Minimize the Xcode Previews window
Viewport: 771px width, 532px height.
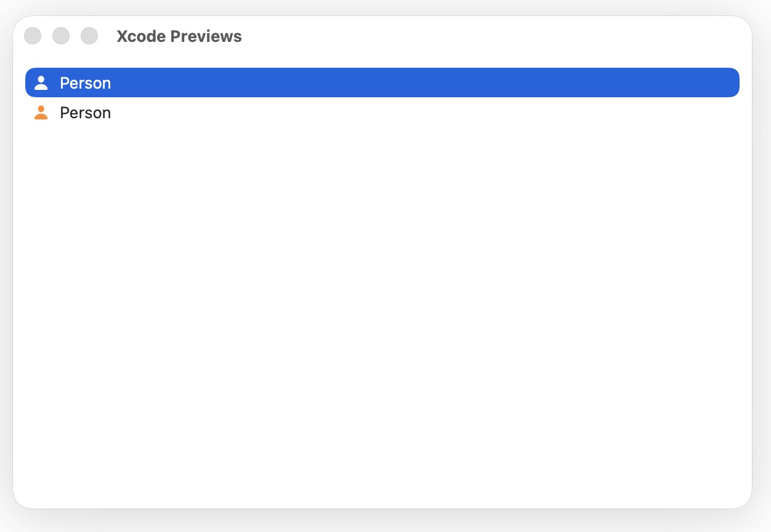pos(61,36)
